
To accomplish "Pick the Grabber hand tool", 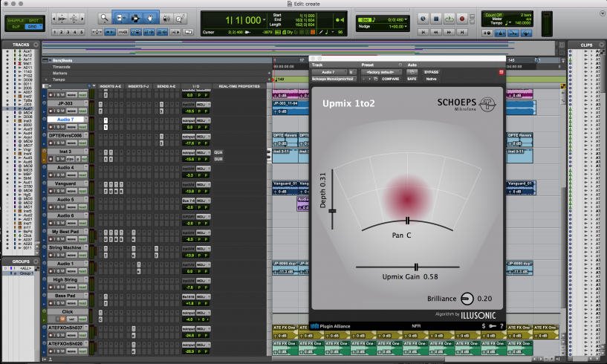I will [x=150, y=18].
